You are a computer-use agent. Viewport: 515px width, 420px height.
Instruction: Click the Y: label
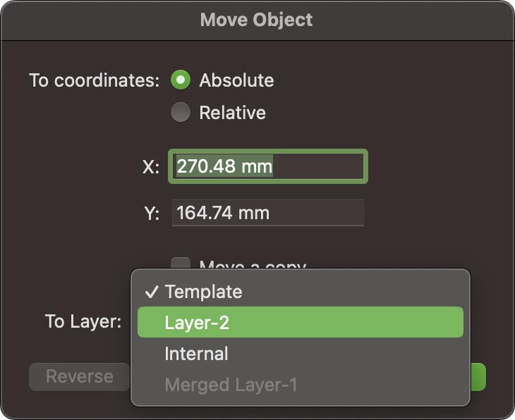tap(152, 213)
